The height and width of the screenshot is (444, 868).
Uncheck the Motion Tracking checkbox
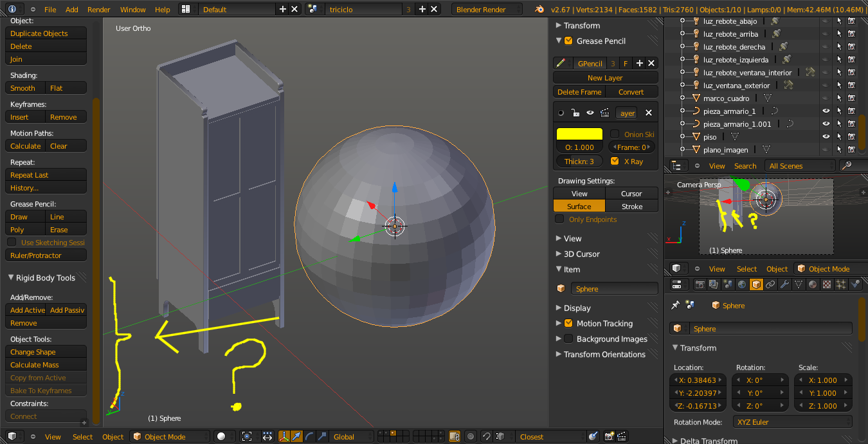click(x=568, y=323)
